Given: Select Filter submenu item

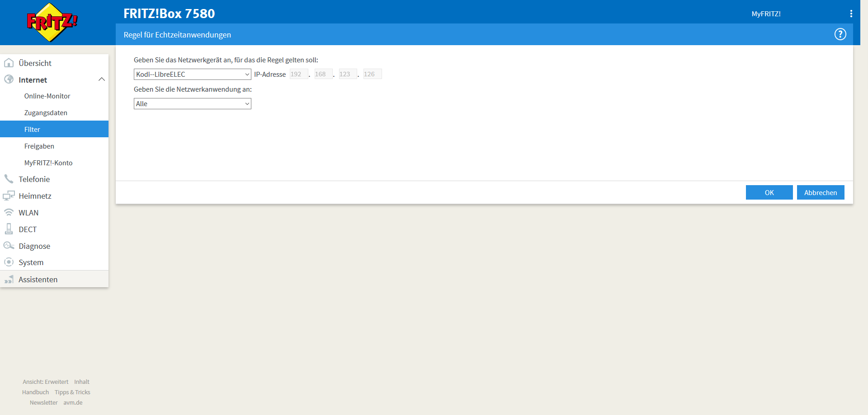Looking at the screenshot, I should click(x=54, y=129).
